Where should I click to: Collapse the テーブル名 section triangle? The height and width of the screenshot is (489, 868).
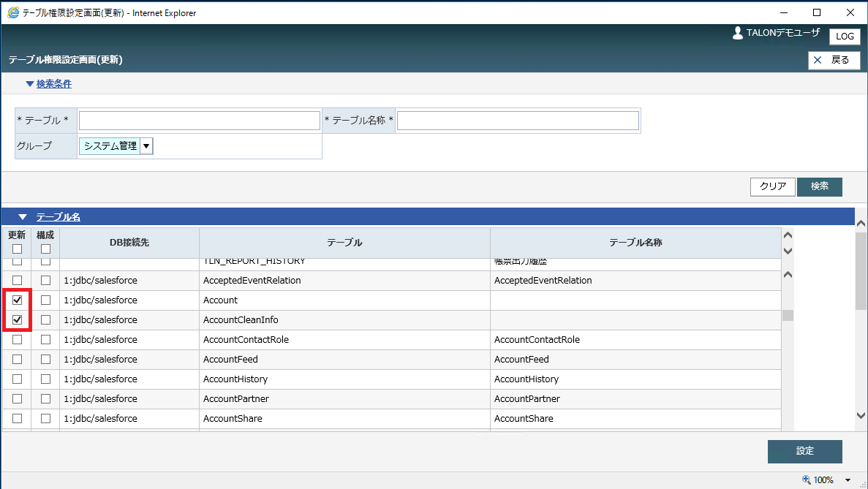click(23, 217)
